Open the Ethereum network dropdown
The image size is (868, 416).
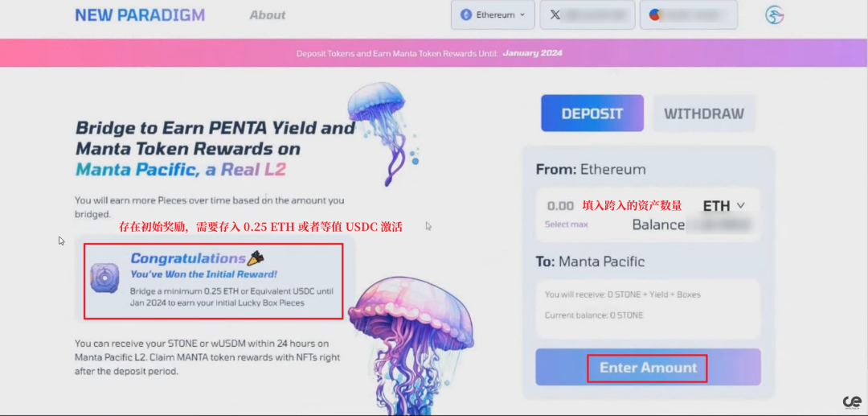point(493,15)
